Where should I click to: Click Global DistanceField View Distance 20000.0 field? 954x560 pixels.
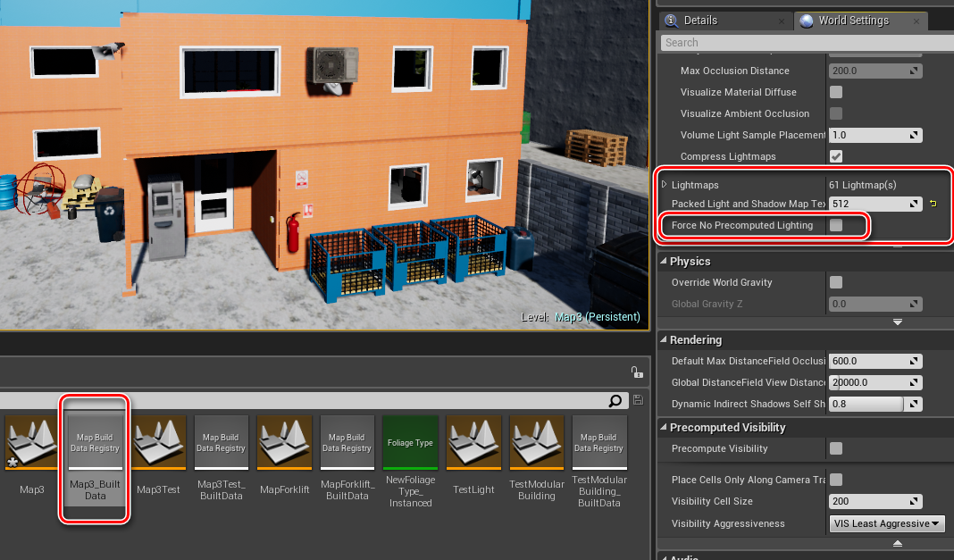pyautogui.click(x=875, y=382)
